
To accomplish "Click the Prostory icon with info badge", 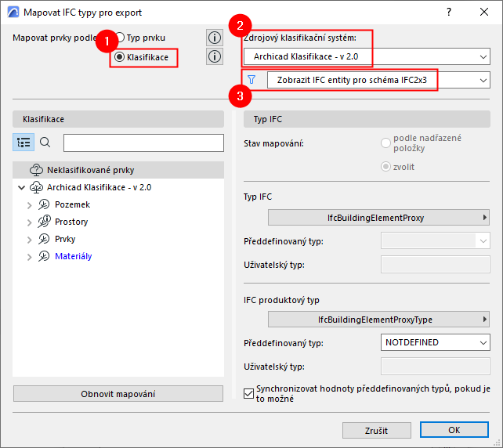I will point(45,222).
